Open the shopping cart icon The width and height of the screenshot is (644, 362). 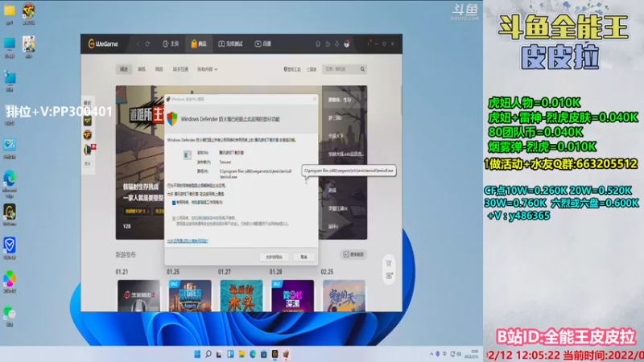(x=389, y=263)
